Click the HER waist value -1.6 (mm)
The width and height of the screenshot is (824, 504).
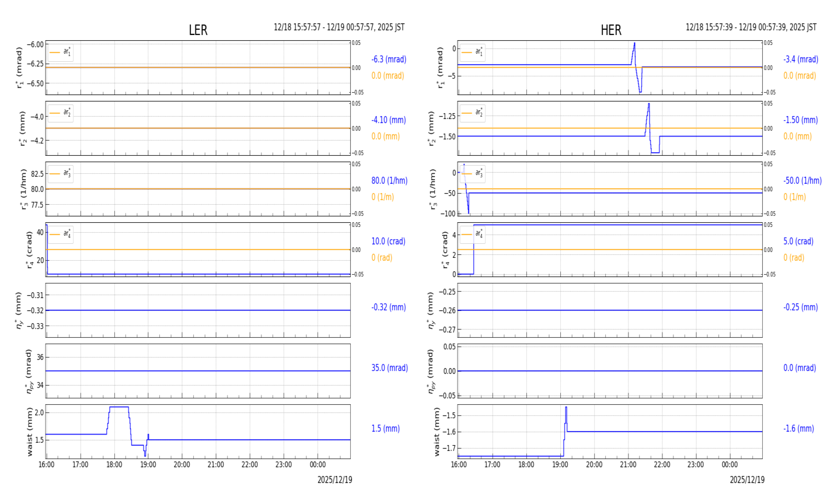(x=798, y=429)
